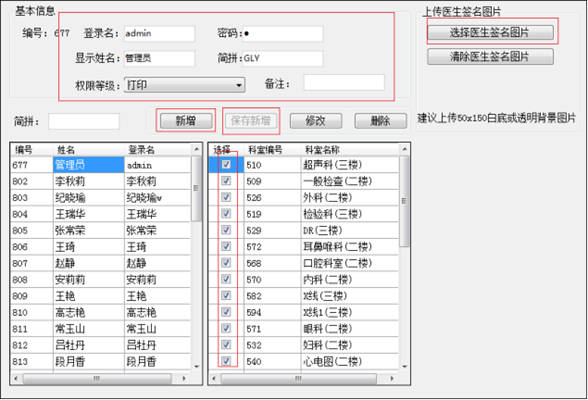Toggle checkbox for 检验科(三楼) row 519
588x400 pixels.
click(x=226, y=214)
